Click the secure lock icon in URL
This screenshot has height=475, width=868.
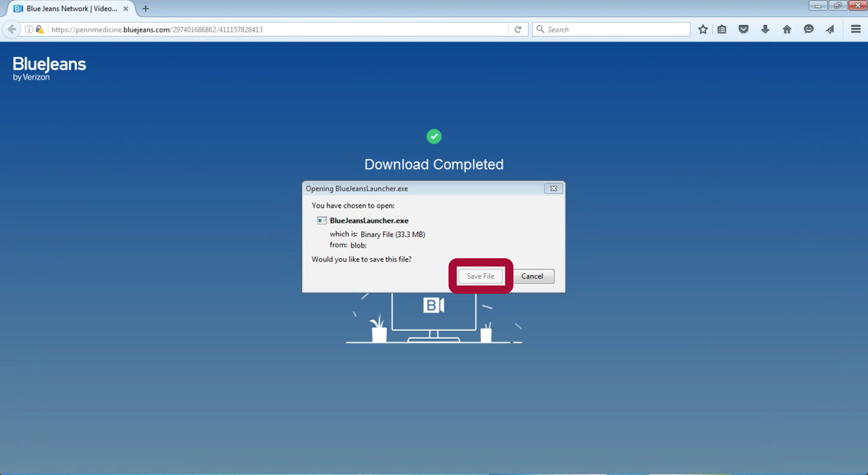[40, 29]
